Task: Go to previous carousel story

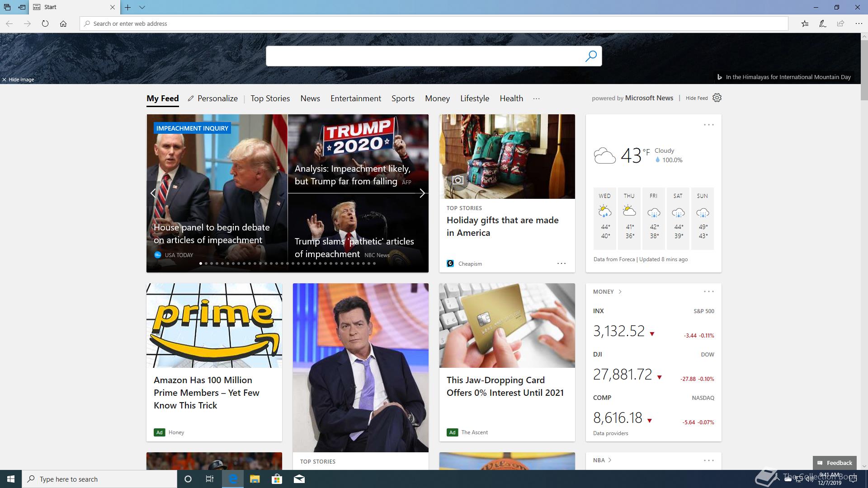Action: [x=153, y=193]
